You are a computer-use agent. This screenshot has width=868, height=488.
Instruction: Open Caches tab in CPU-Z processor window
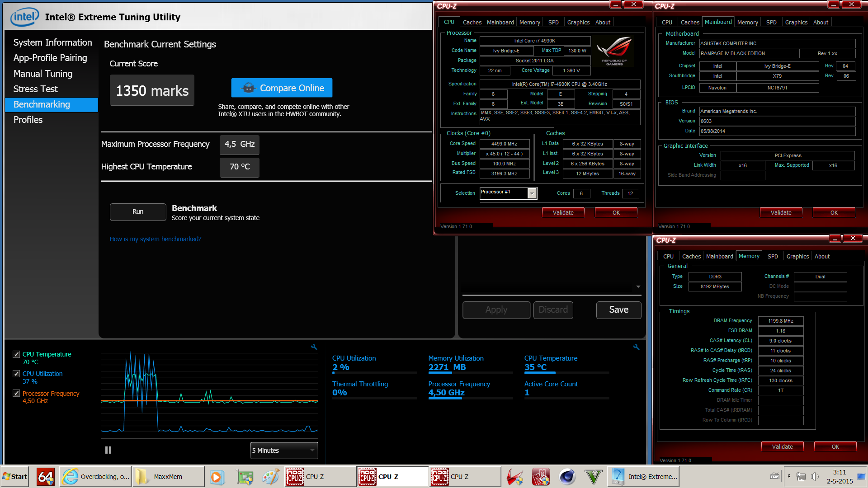pyautogui.click(x=472, y=22)
